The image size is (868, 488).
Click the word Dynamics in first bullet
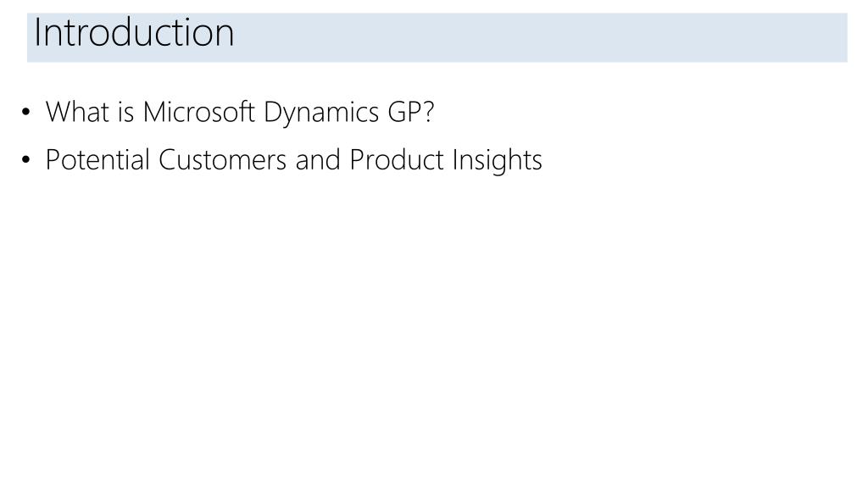(x=321, y=113)
